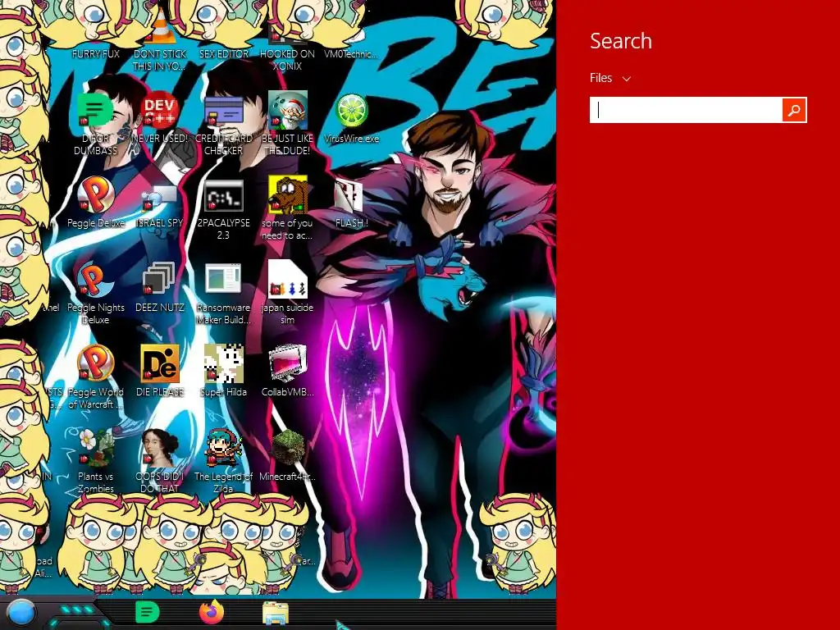Click the magnifier search button
The image size is (840, 630).
point(794,110)
